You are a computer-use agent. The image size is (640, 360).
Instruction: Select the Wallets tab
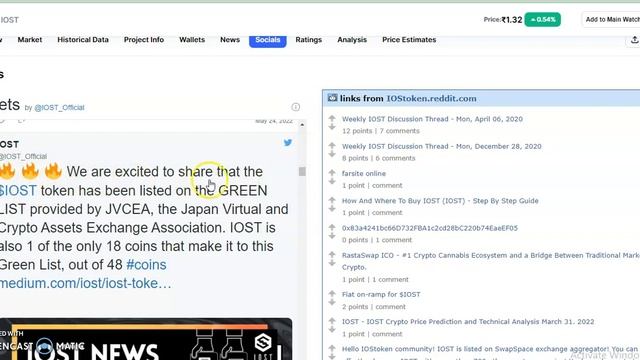click(192, 40)
